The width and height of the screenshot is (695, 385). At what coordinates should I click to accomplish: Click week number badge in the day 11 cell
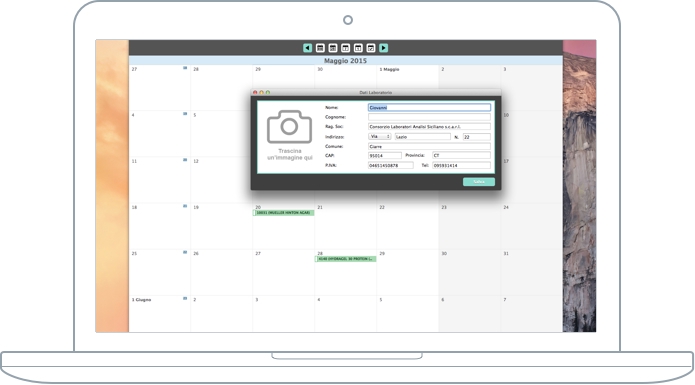185,160
